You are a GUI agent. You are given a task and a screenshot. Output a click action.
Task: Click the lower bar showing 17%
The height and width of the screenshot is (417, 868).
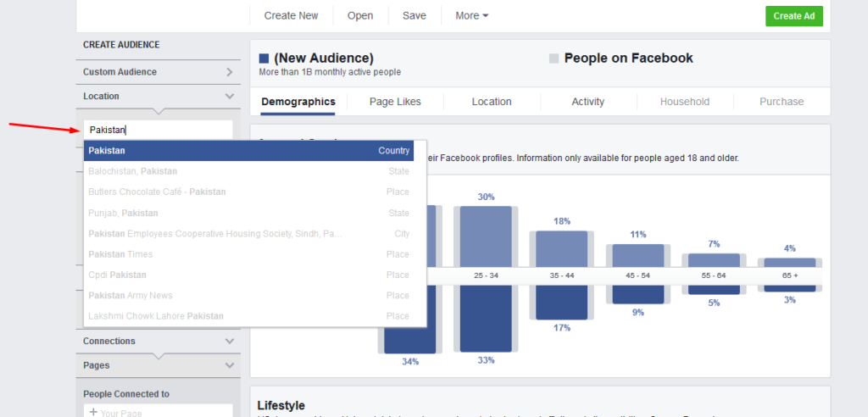[561, 301]
